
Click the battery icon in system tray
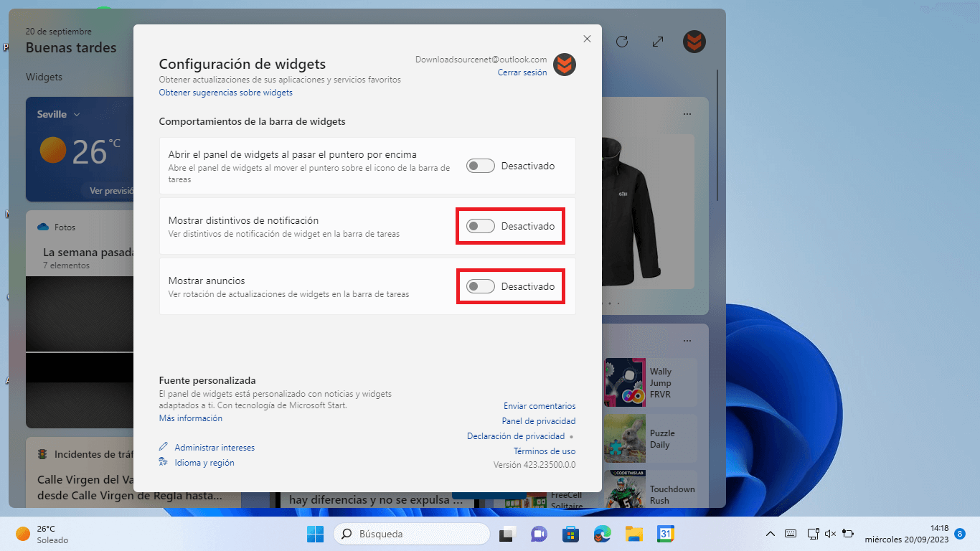848,534
